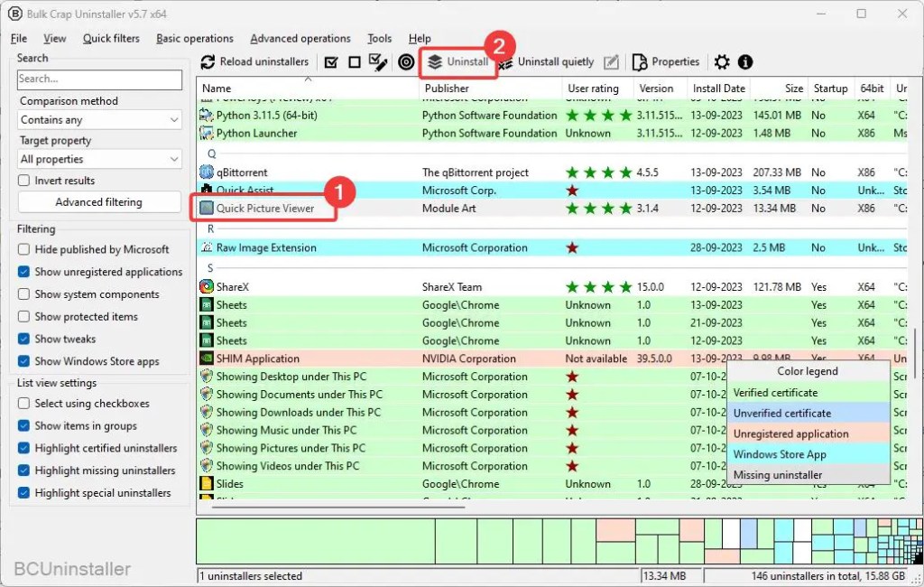Image resolution: width=924 pixels, height=587 pixels.
Task: Uncheck Highlight missing uninstallers
Action: (23, 471)
